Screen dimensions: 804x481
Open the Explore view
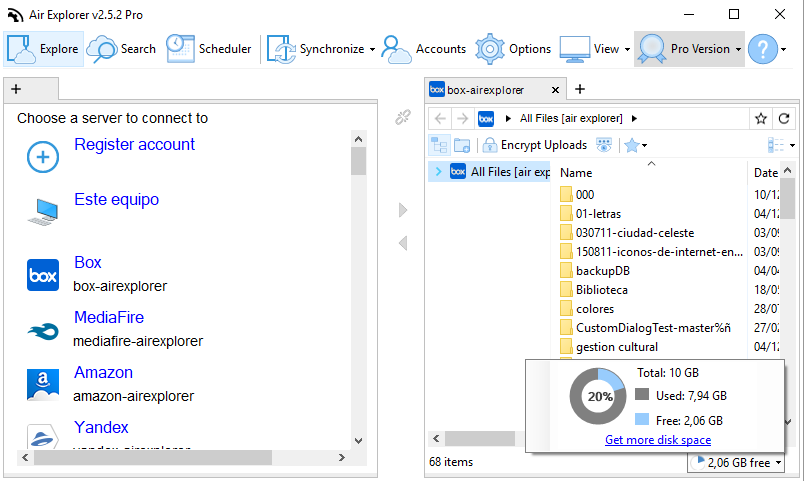[x=44, y=49]
